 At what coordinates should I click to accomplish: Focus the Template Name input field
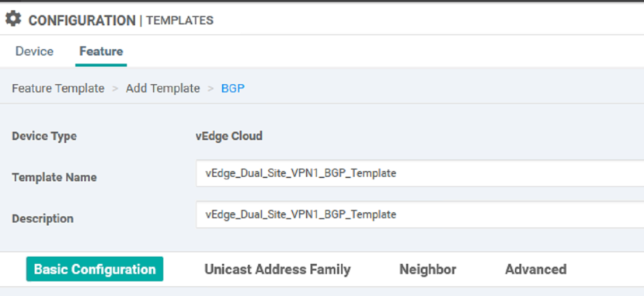(x=419, y=173)
